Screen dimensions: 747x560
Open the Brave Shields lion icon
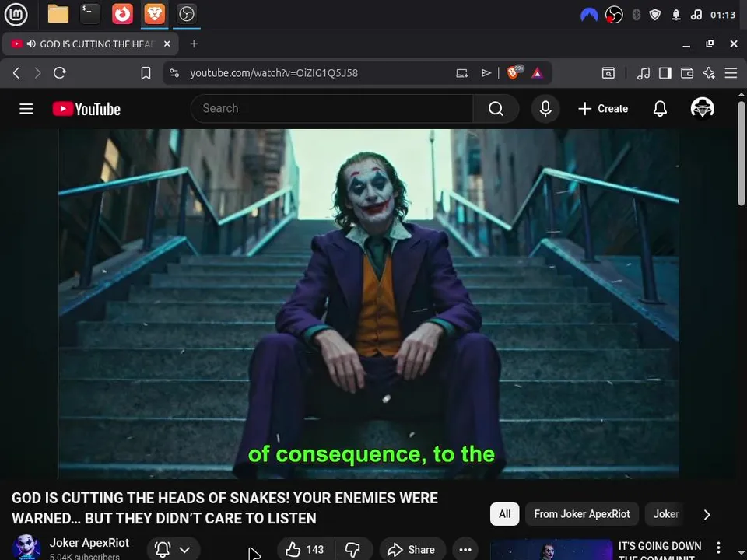[x=514, y=72]
